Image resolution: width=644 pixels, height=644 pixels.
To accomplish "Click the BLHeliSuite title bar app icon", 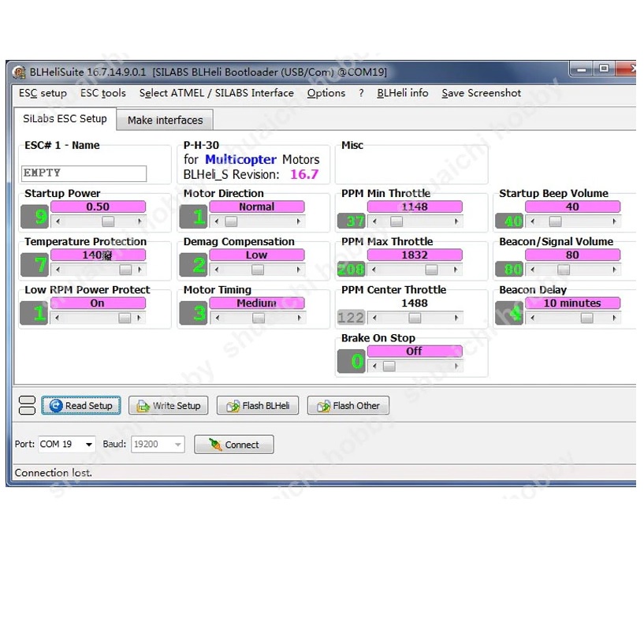I will click(19, 73).
